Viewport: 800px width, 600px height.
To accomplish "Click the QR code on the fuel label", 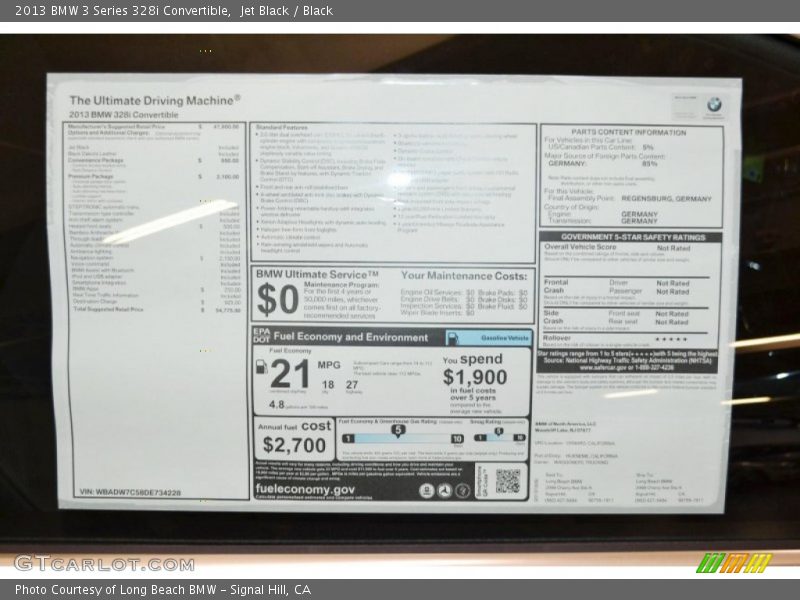I will pos(508,481).
